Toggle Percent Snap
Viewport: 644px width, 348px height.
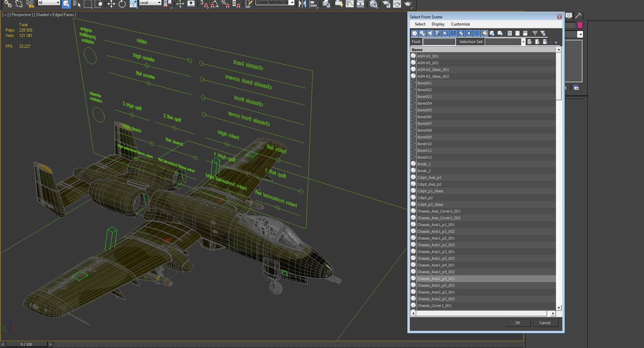[225, 4]
